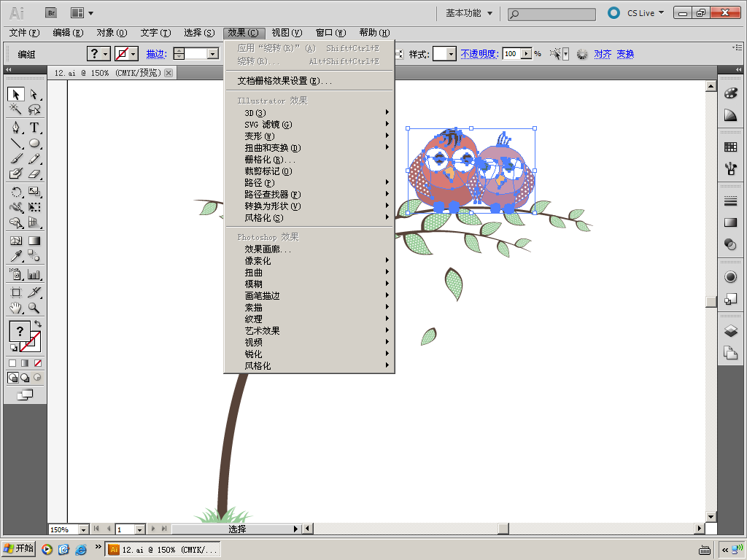This screenshot has width=747, height=560.
Task: Select the Pen tool
Action: coord(16,127)
